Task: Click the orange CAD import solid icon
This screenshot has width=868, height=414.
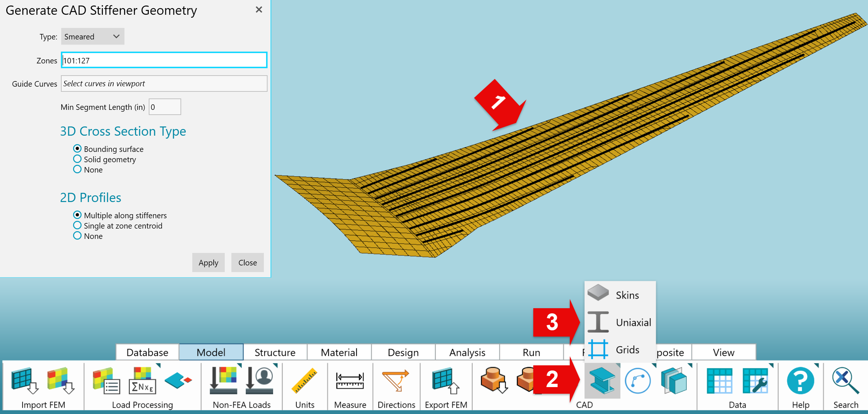Action: (494, 381)
